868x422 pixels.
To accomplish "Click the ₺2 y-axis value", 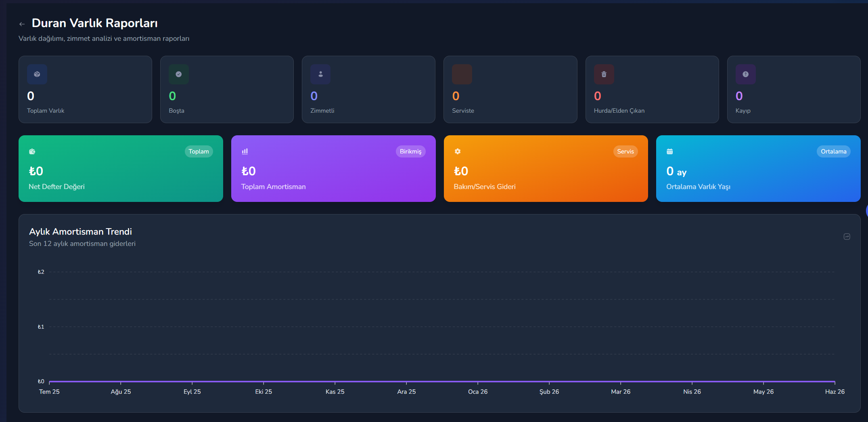I will pos(41,272).
